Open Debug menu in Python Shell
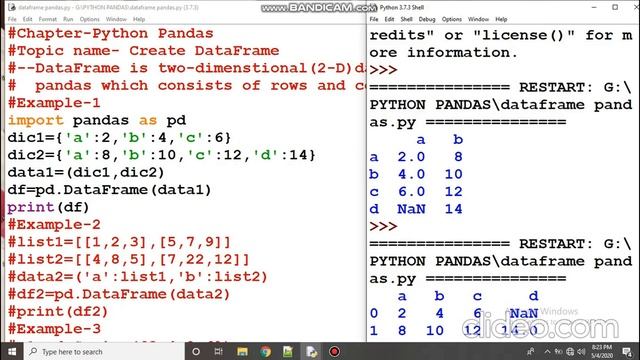The width and height of the screenshot is (640, 360). [427, 19]
